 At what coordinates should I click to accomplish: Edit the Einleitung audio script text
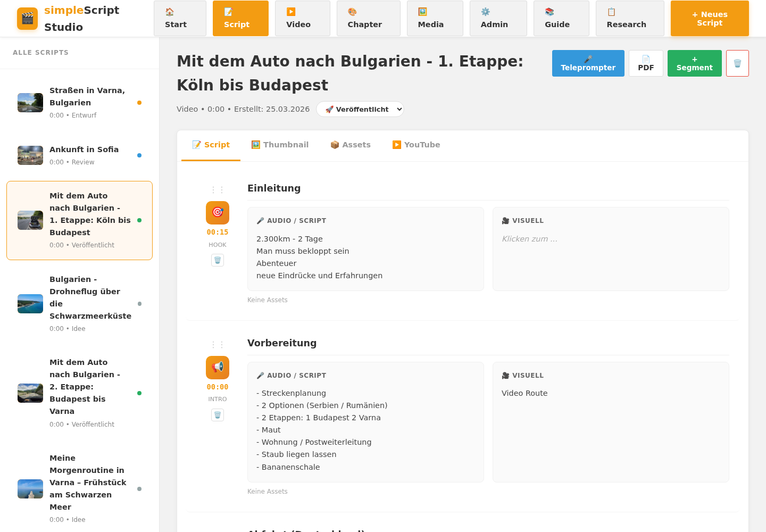click(x=365, y=257)
